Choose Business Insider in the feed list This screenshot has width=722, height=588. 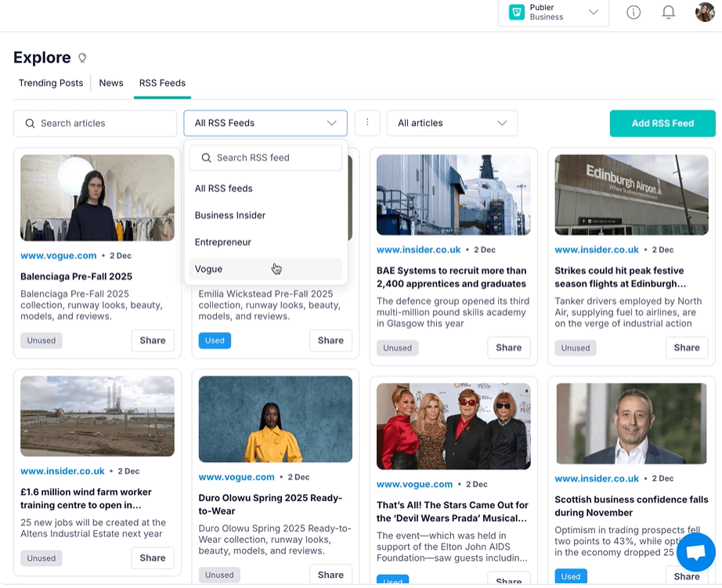tap(230, 215)
